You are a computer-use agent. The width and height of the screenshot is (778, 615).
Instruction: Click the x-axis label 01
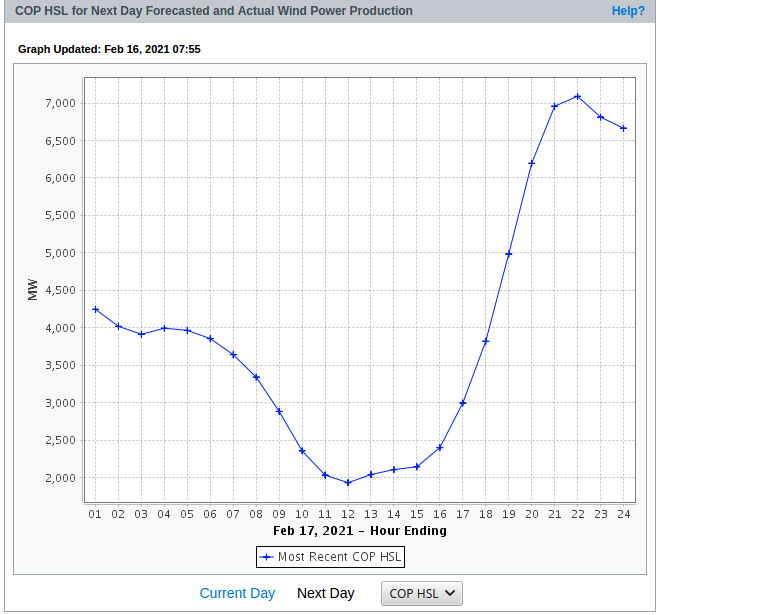pos(95,514)
